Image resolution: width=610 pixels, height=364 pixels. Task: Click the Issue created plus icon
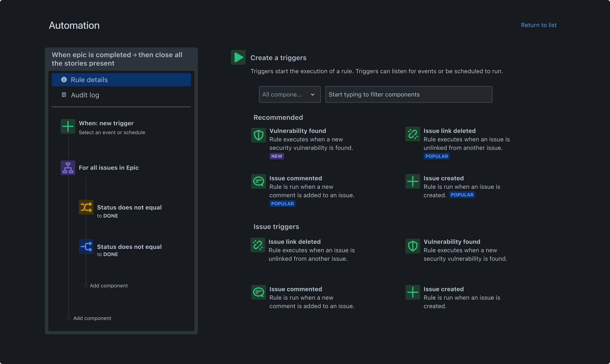(x=413, y=181)
